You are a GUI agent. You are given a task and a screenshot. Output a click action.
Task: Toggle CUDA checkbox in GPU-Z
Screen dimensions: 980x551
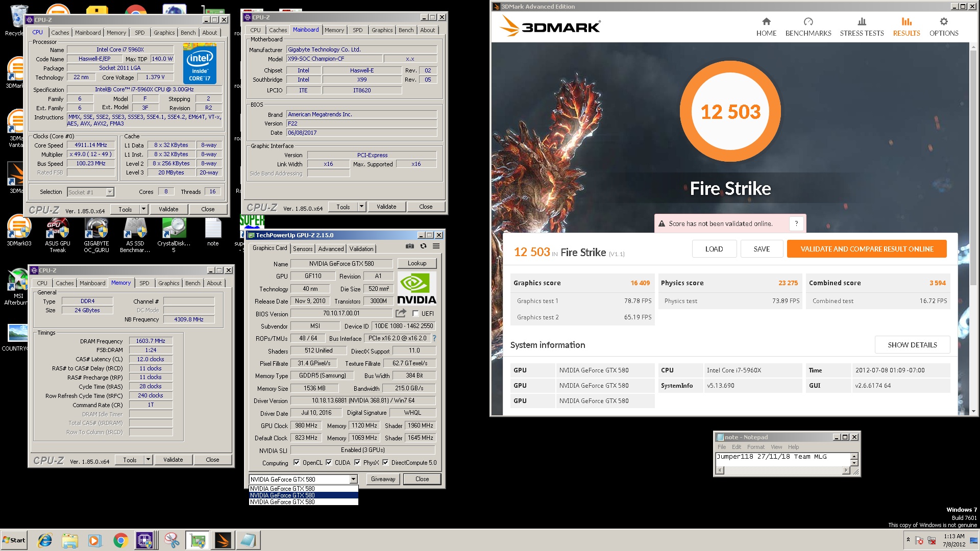point(329,463)
